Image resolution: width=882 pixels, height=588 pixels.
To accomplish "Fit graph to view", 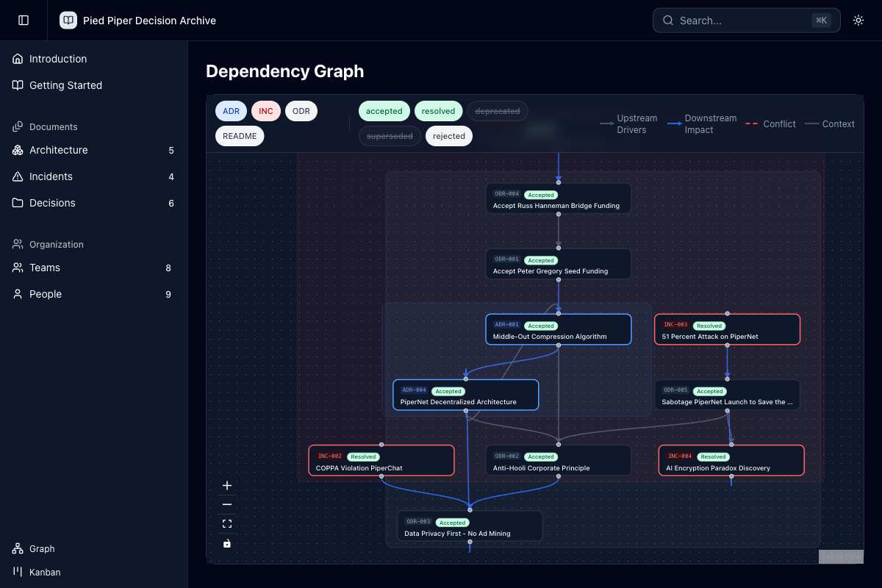I will tap(227, 524).
